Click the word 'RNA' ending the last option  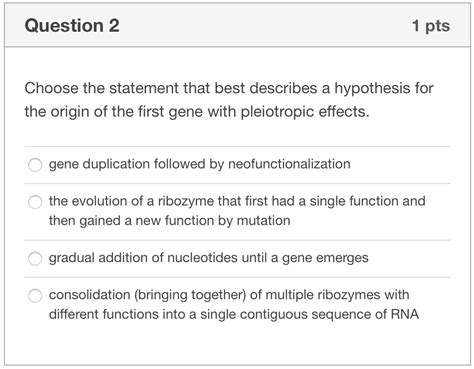[x=405, y=314]
